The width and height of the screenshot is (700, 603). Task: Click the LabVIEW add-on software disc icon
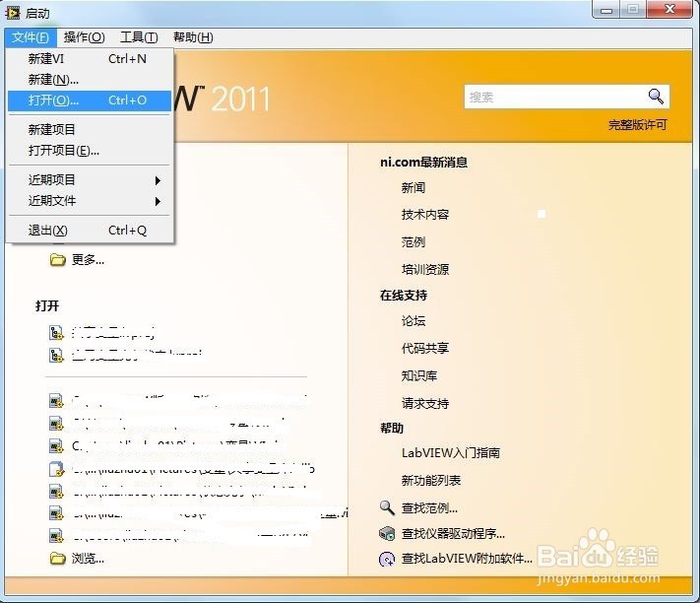(387, 559)
